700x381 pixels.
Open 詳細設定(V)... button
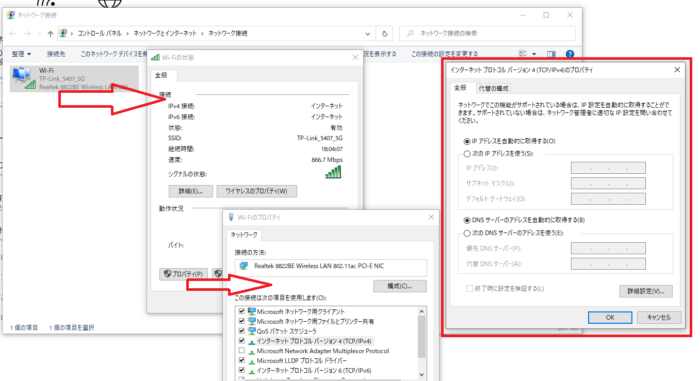[x=646, y=291]
